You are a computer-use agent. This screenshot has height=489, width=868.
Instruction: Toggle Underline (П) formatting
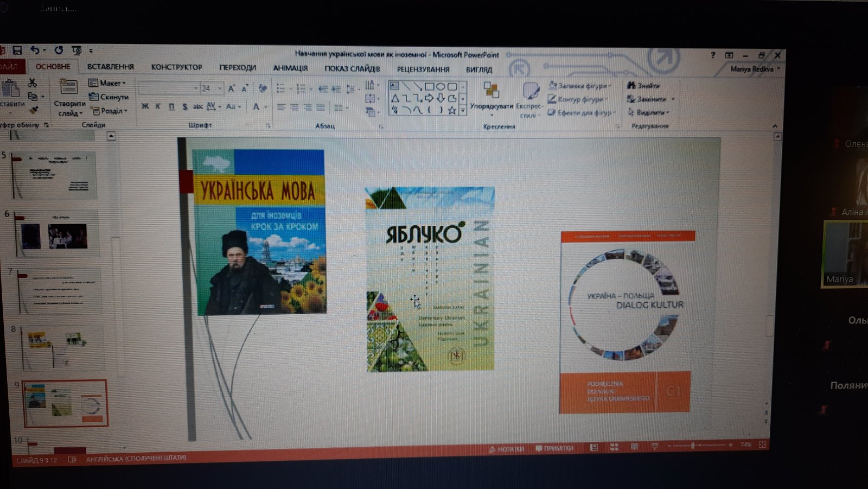click(171, 106)
